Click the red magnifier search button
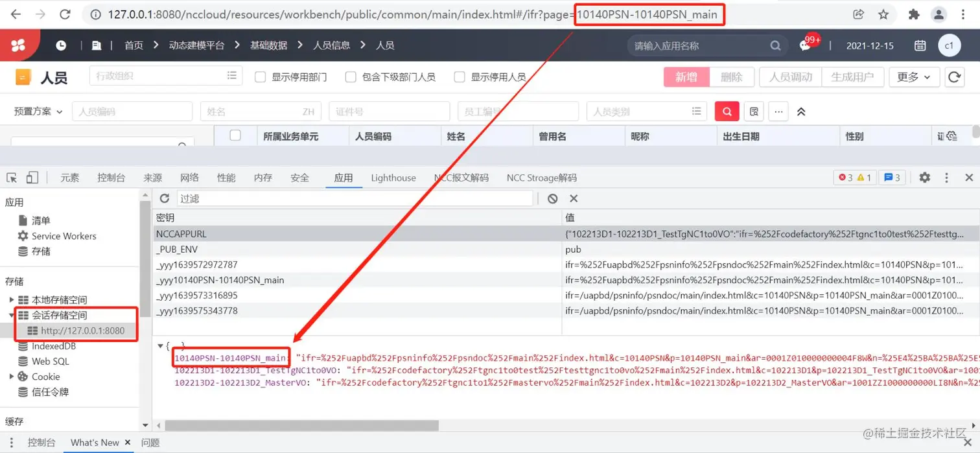 pos(727,111)
